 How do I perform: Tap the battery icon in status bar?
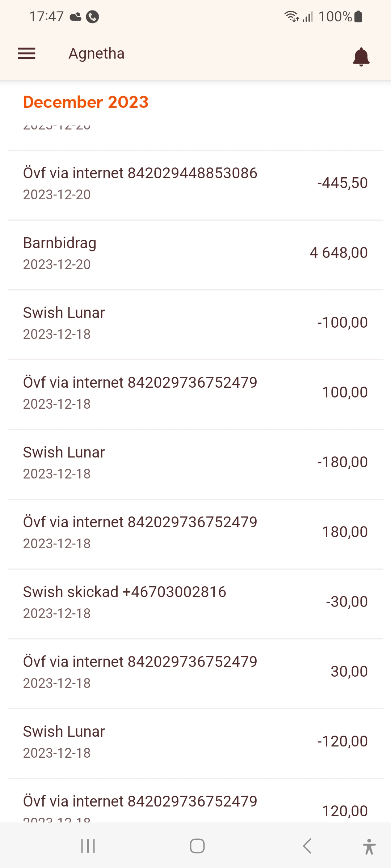(358, 17)
